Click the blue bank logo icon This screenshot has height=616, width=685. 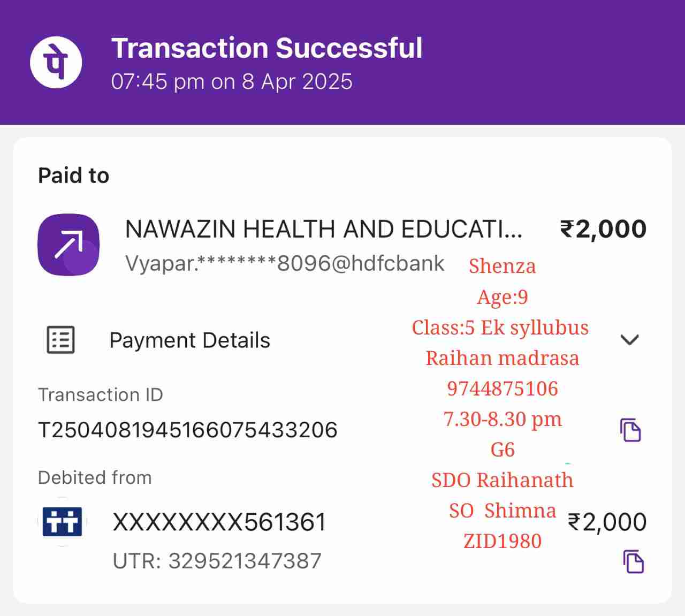(63, 521)
